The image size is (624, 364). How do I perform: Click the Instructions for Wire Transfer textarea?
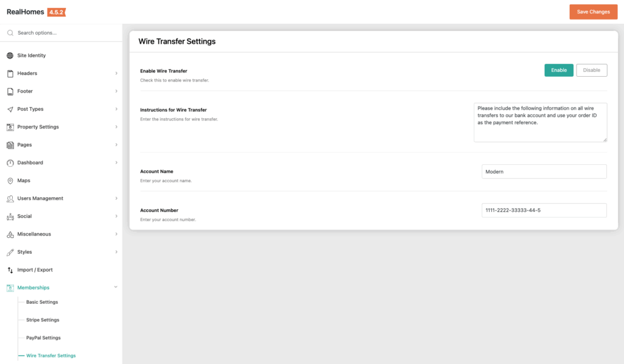(x=540, y=122)
